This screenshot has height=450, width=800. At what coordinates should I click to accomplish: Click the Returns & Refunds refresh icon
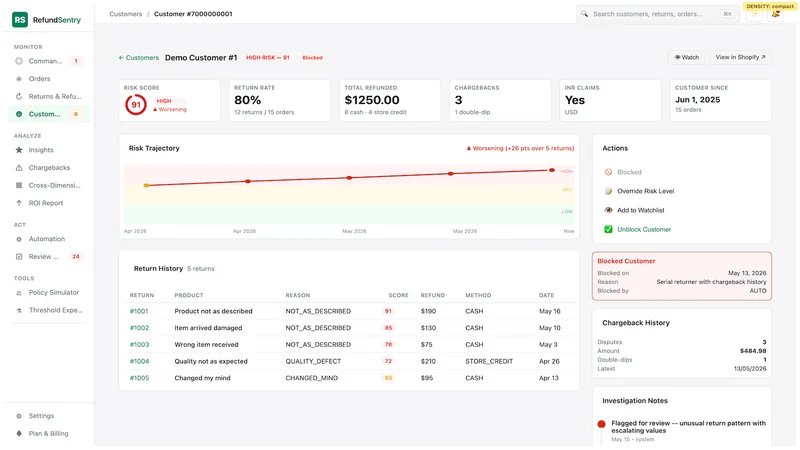click(x=19, y=96)
